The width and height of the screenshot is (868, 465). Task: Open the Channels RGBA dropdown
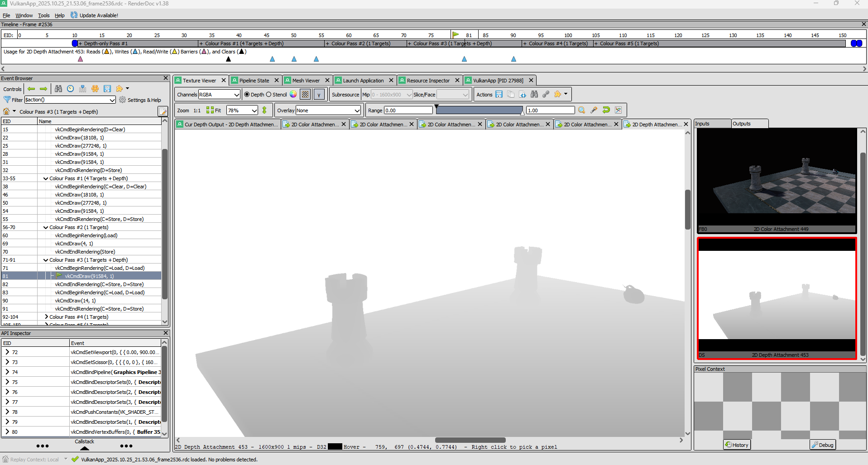coord(219,95)
